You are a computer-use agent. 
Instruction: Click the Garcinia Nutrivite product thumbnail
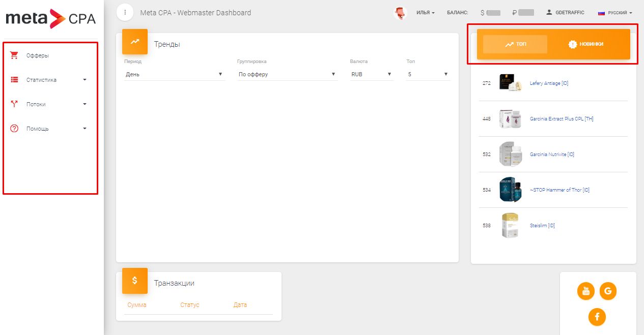click(x=510, y=154)
